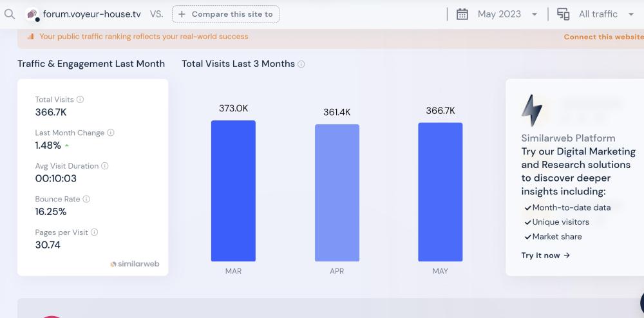
Task: Click Compare this site to button
Action: tap(225, 14)
